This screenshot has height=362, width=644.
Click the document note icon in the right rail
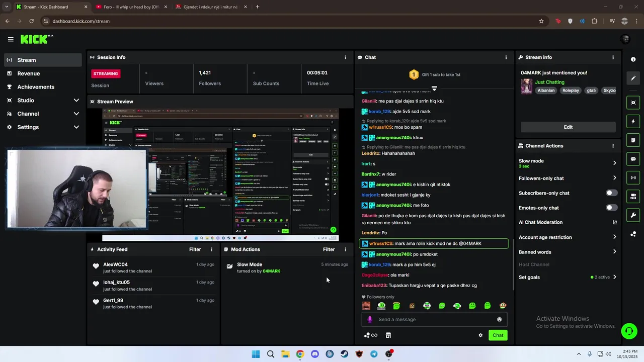[x=633, y=140]
